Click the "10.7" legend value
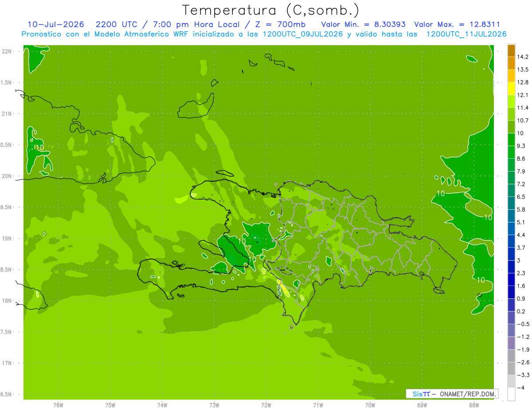The width and height of the screenshot is (532, 411). [523, 120]
